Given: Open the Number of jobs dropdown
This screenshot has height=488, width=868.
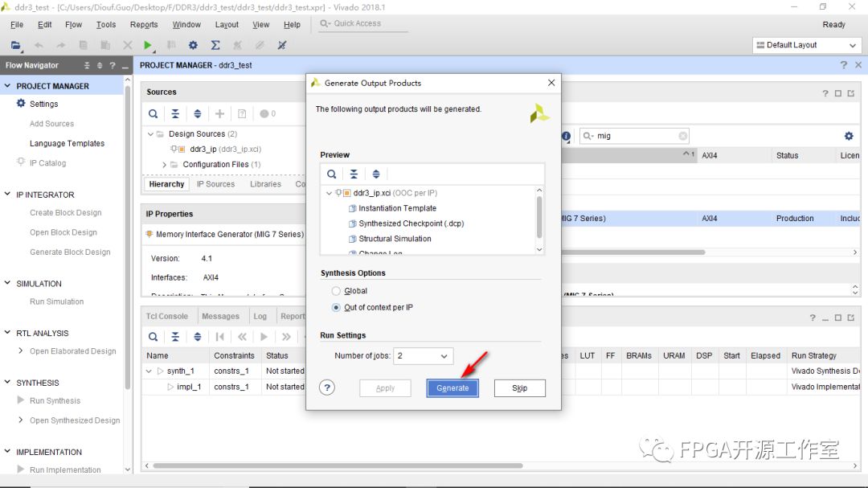Looking at the screenshot, I should (x=424, y=355).
